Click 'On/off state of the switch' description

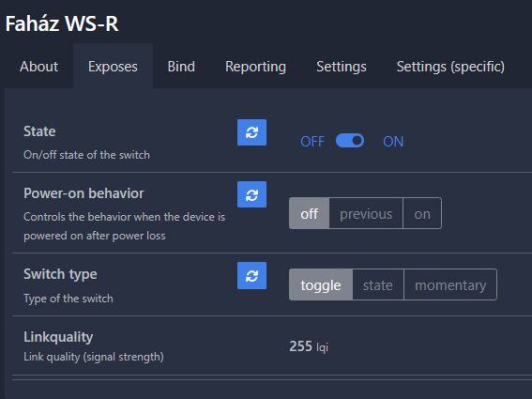[86, 155]
